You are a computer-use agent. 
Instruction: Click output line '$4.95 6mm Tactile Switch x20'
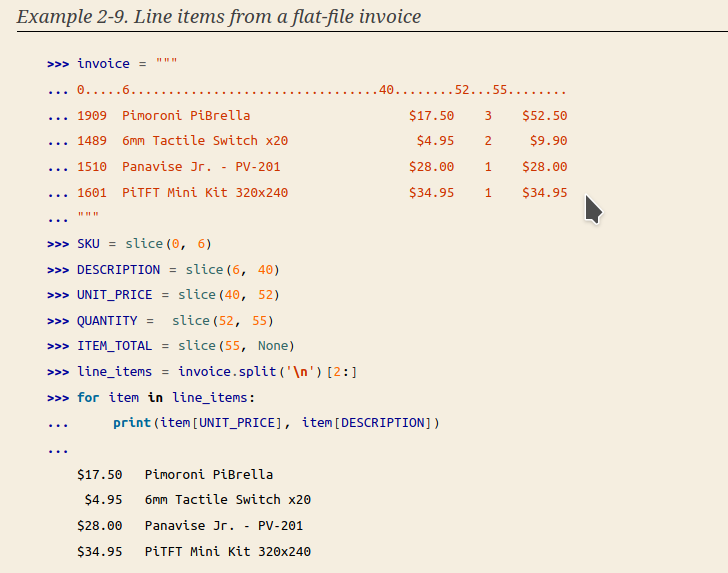coord(198,500)
